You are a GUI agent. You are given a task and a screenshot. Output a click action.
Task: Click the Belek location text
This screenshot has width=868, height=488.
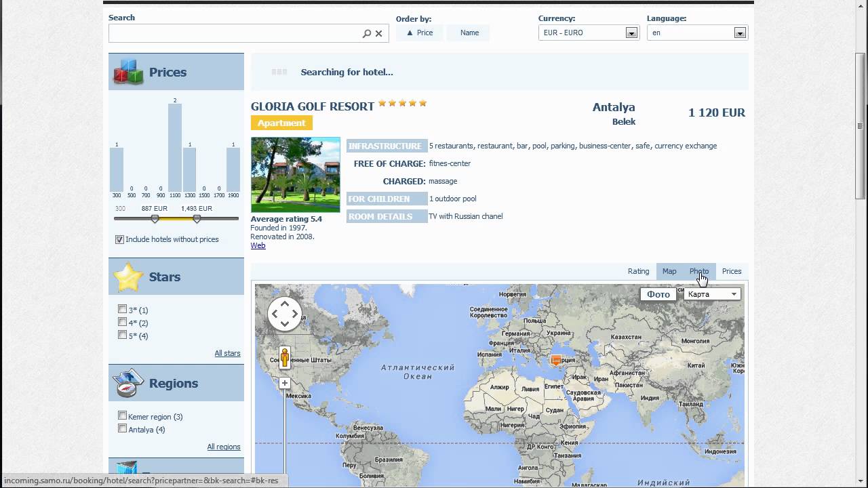tap(624, 122)
